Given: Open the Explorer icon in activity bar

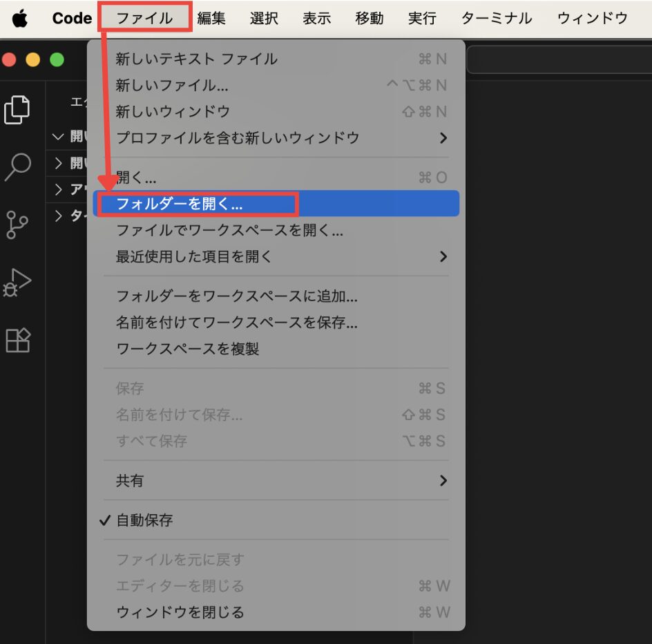Looking at the screenshot, I should [x=18, y=111].
